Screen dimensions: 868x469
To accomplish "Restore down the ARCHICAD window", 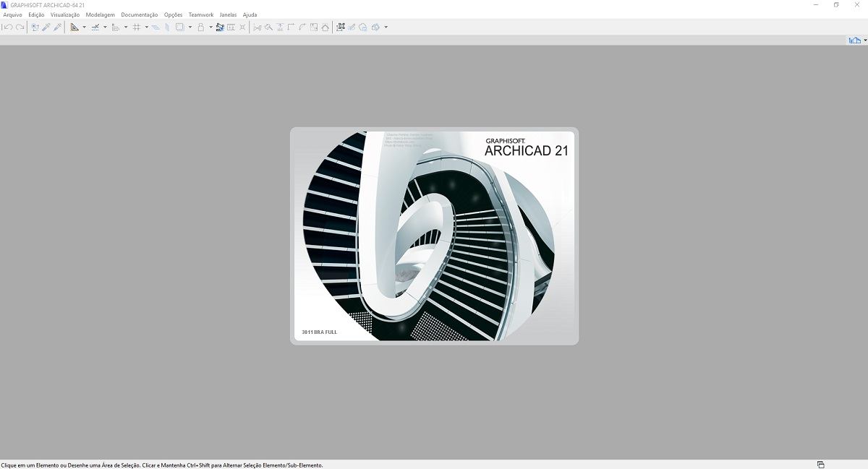I will [836, 4].
